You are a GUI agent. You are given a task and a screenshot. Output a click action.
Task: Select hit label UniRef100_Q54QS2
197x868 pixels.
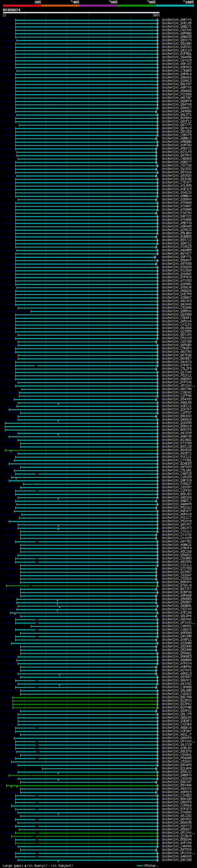(177, 555)
